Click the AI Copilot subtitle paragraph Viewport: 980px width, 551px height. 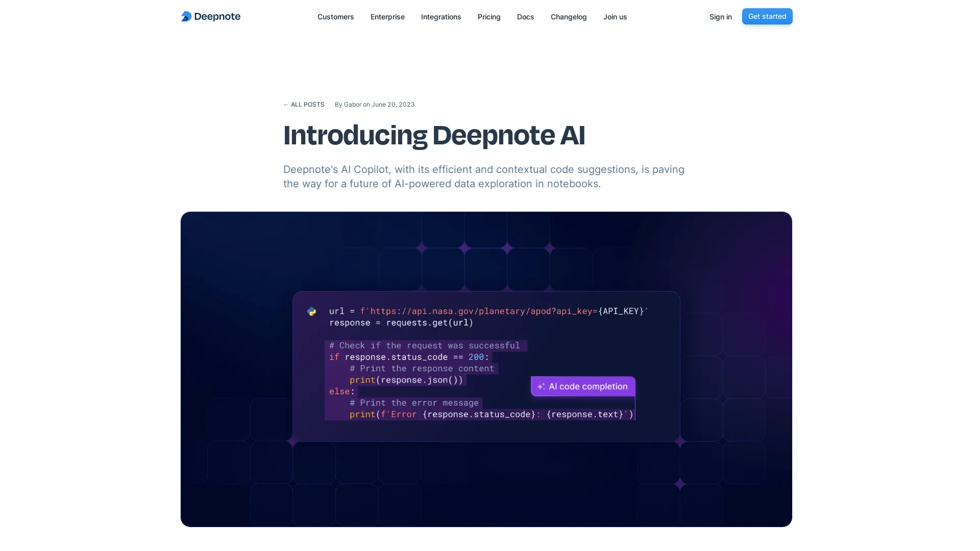pos(484,177)
